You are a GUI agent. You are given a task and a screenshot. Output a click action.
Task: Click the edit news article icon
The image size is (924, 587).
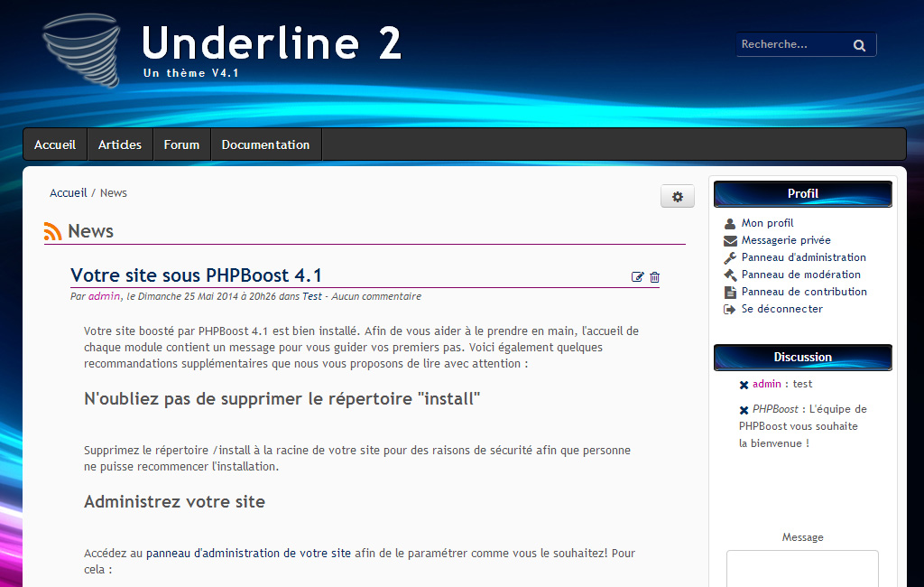[x=638, y=277]
